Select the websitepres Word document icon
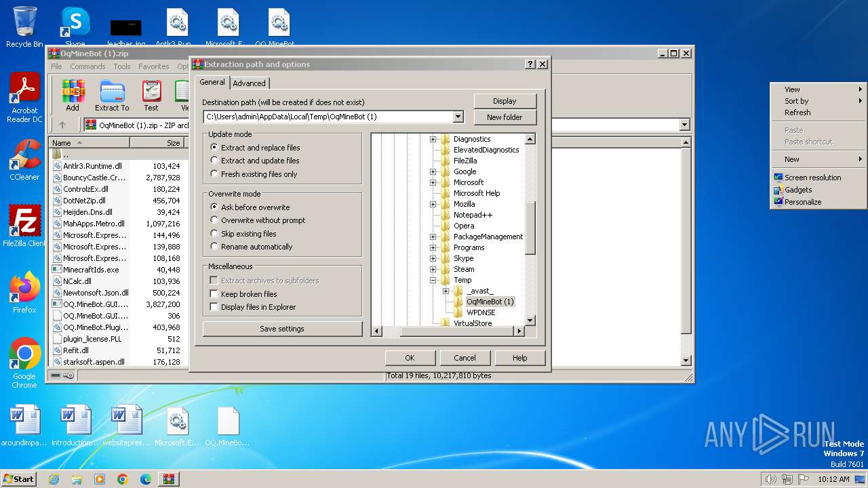Screen dimensions: 868x488 [126, 426]
